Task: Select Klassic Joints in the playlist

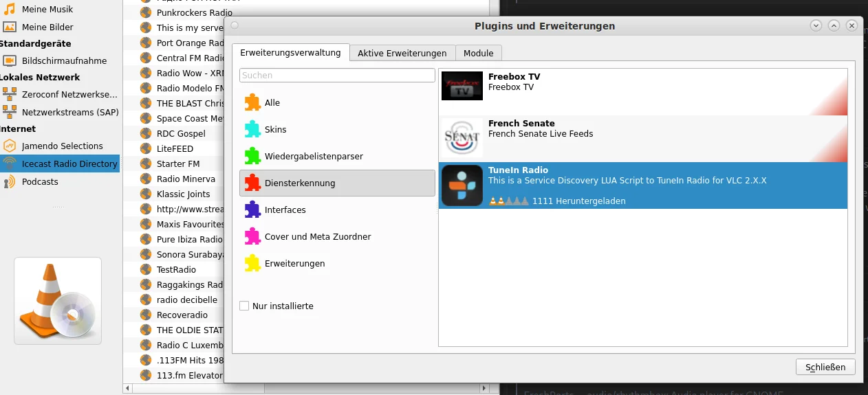Action: click(x=184, y=194)
